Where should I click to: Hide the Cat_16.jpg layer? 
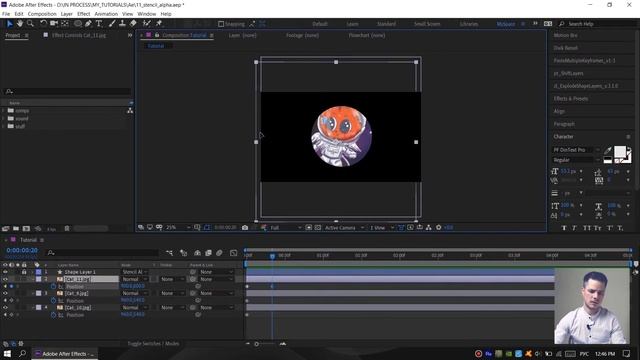pos(5,308)
